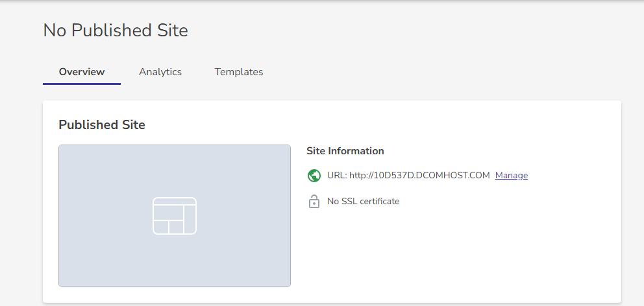Open the Overview tab
The image size is (644, 306).
pos(82,72)
